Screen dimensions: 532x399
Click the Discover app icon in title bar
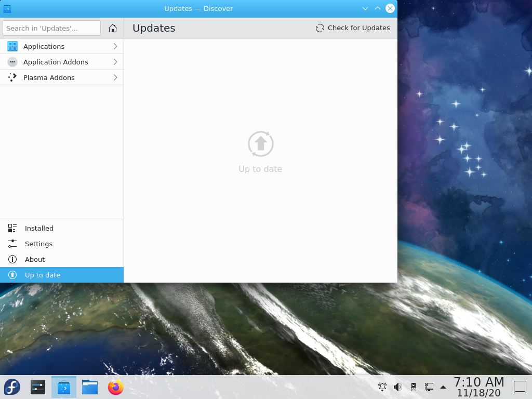[7, 9]
